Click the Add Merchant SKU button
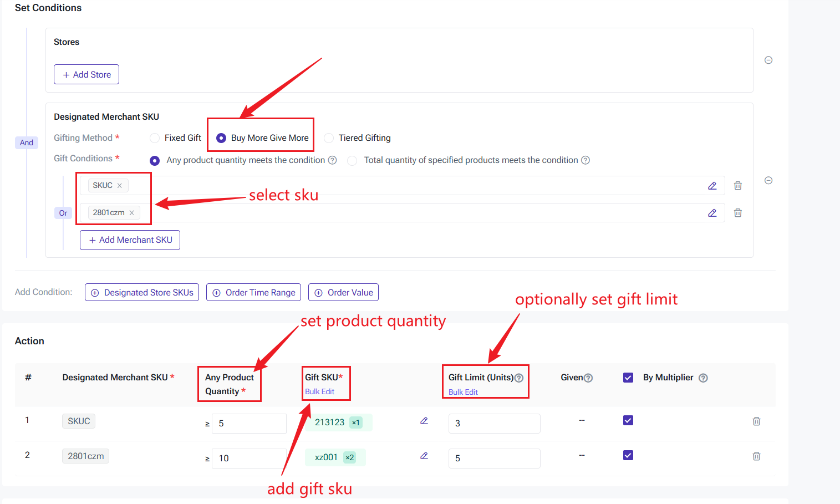Image resolution: width=840 pixels, height=504 pixels. [x=130, y=240]
